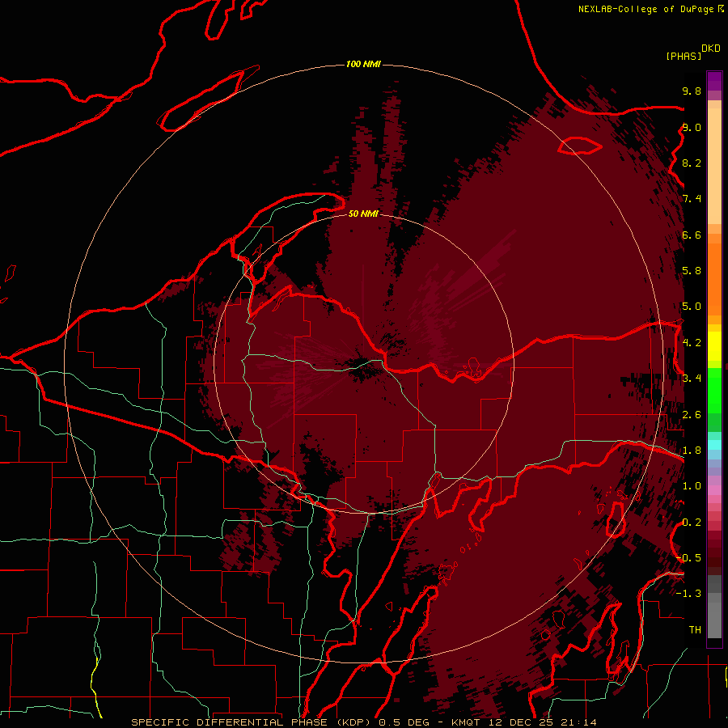Click the 0.2 scale value

pos(692,523)
